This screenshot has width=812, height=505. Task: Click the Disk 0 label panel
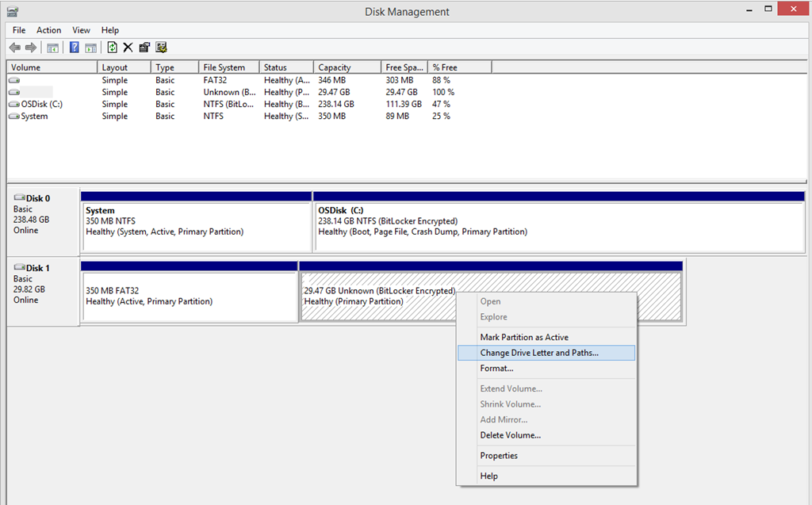[43, 214]
